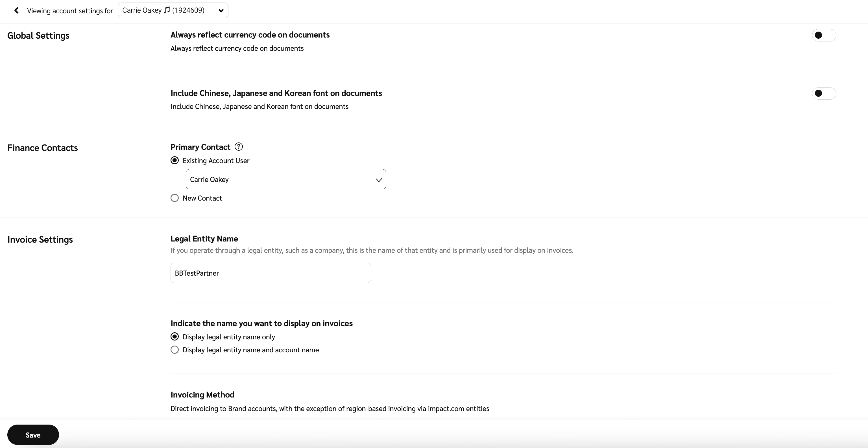
Task: Click the Primary Contact label text
Action: point(200,147)
